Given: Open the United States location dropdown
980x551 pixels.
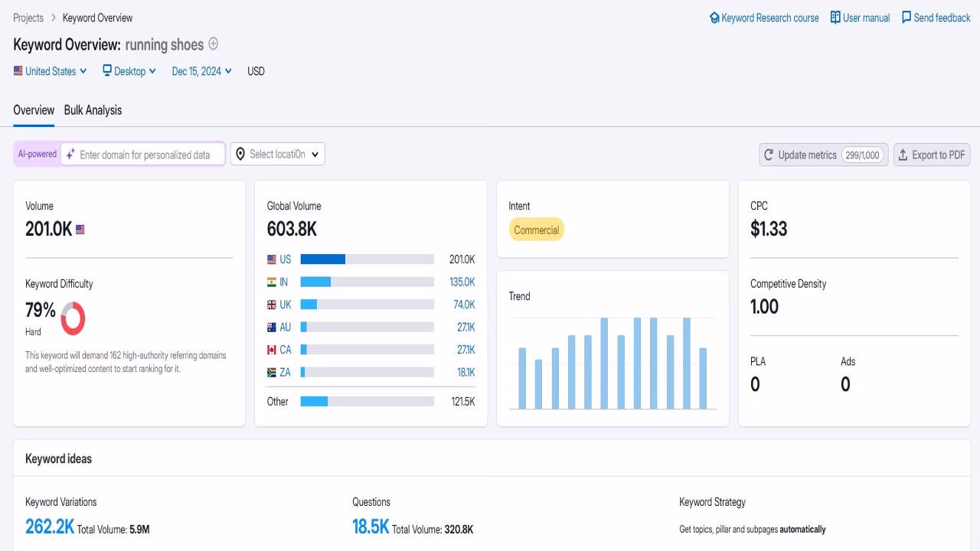Looking at the screenshot, I should (49, 70).
